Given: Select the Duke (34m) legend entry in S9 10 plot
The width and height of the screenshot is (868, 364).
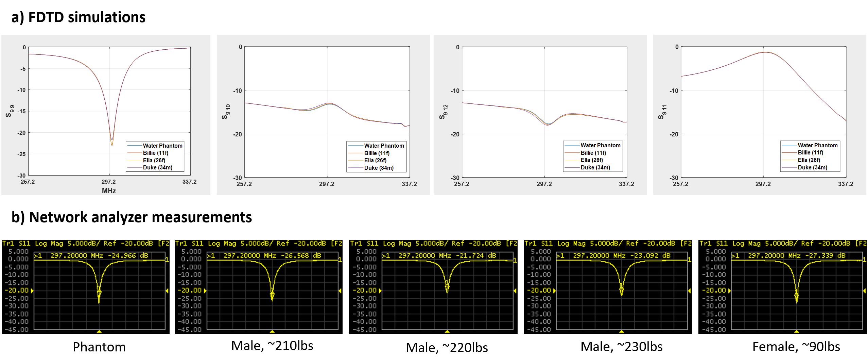Looking at the screenshot, I should pos(379,168).
